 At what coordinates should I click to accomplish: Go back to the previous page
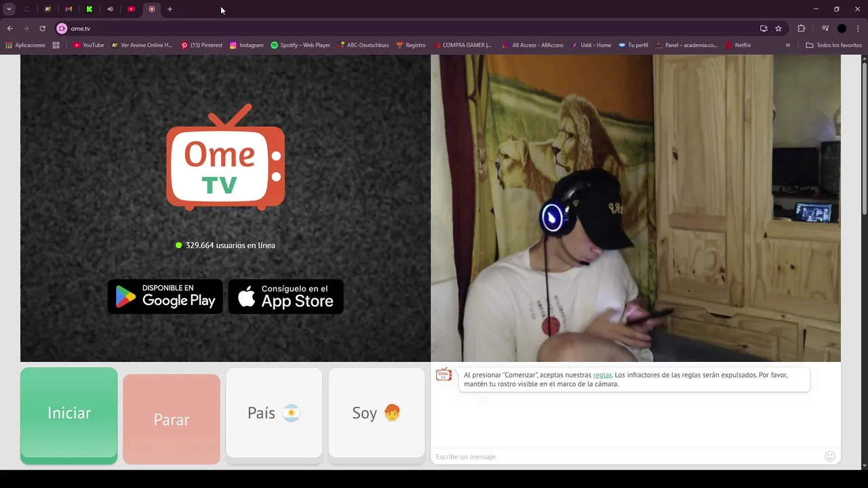pos(9,28)
